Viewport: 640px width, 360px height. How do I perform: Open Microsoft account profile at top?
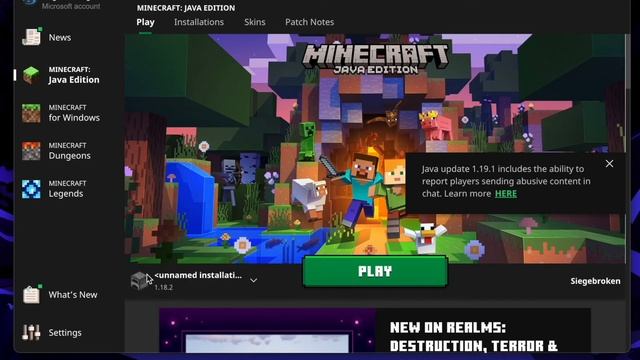click(x=61, y=5)
